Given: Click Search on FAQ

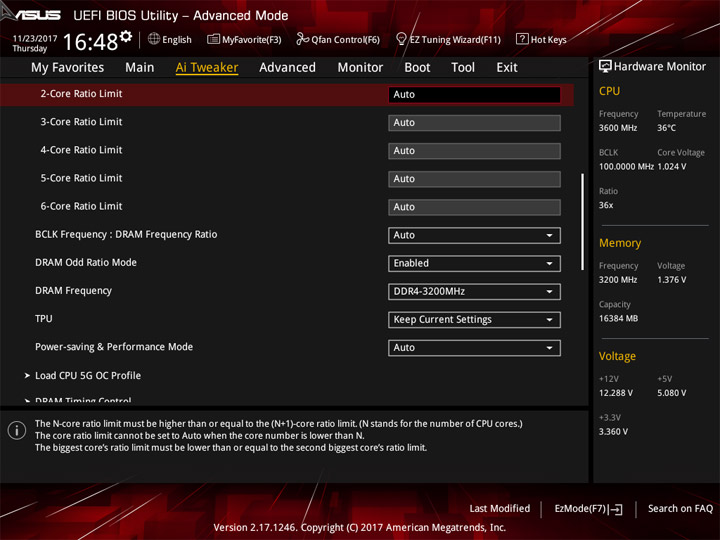Looking at the screenshot, I should [x=680, y=509].
